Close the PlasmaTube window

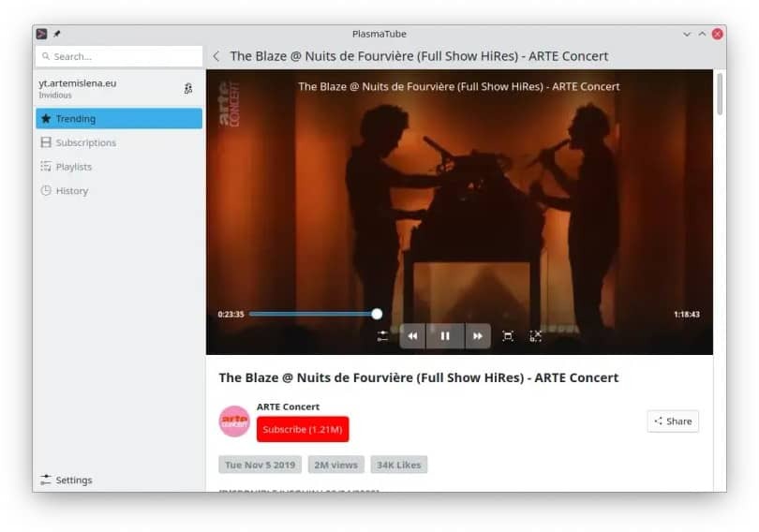click(718, 34)
